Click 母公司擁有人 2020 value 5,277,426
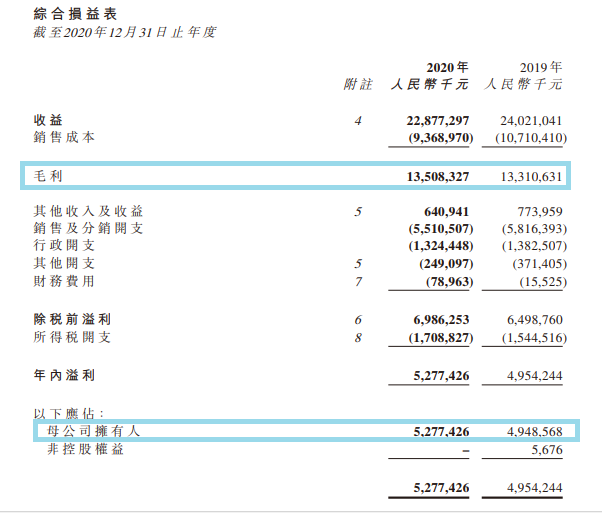The height and width of the screenshot is (513, 602). pyautogui.click(x=441, y=432)
